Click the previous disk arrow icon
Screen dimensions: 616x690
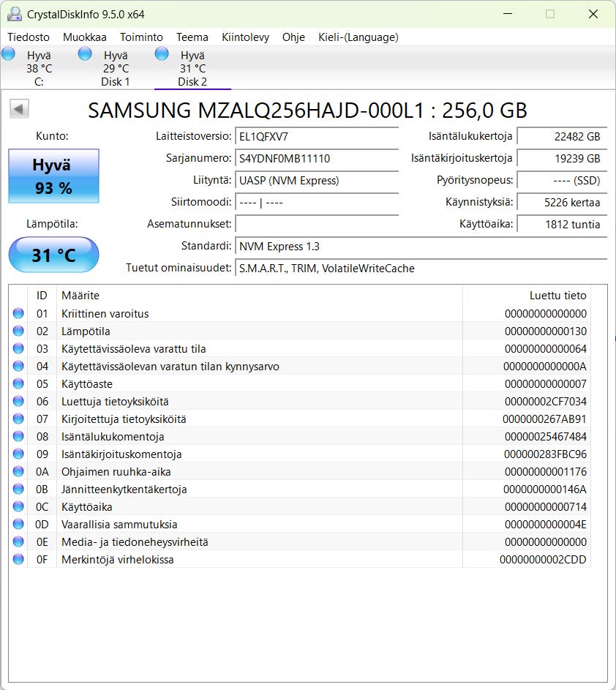(19, 109)
